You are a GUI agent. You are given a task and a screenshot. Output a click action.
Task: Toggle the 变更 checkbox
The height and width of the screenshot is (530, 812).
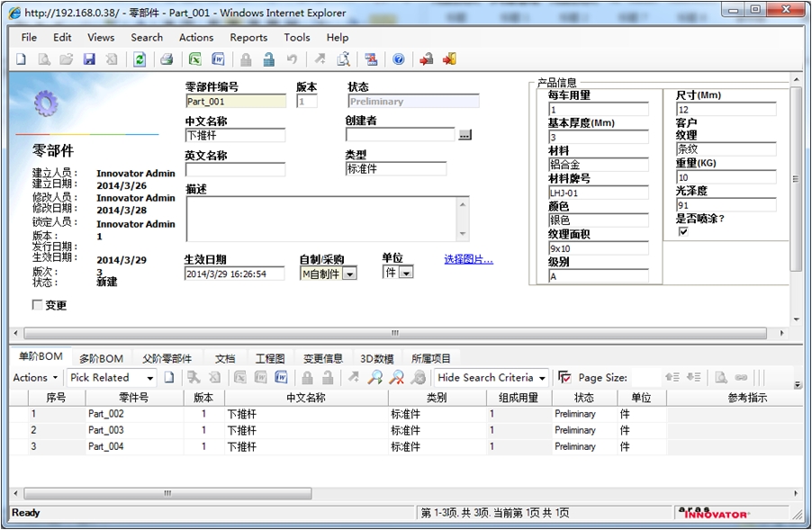37,305
